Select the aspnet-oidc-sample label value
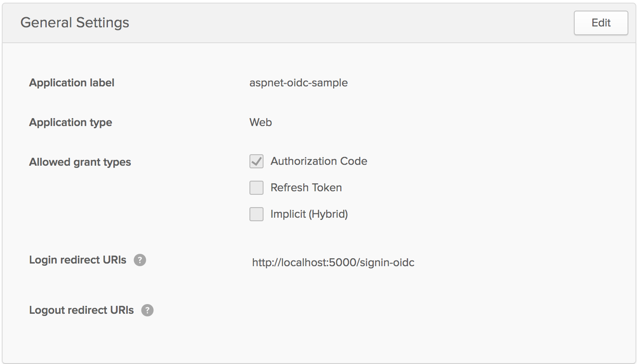 point(298,83)
